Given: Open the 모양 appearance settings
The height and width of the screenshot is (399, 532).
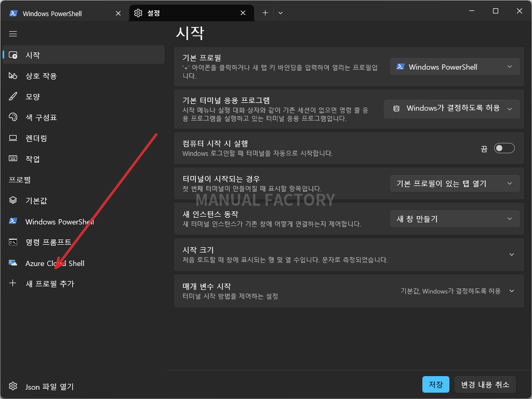Looking at the screenshot, I should pos(84,96).
